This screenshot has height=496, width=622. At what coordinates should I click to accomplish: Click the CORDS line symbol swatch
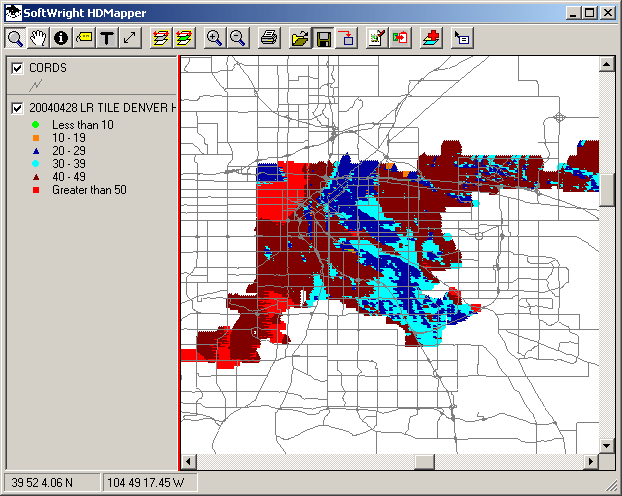tap(36, 85)
